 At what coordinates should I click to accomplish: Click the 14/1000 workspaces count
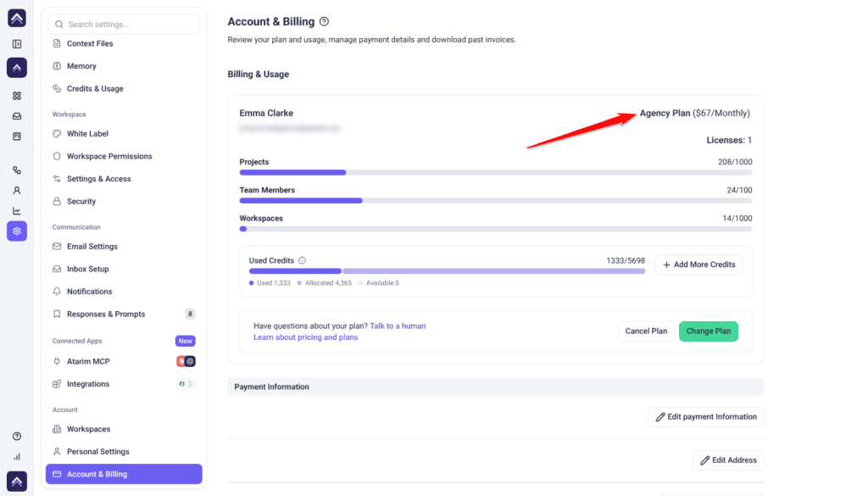[x=737, y=218]
